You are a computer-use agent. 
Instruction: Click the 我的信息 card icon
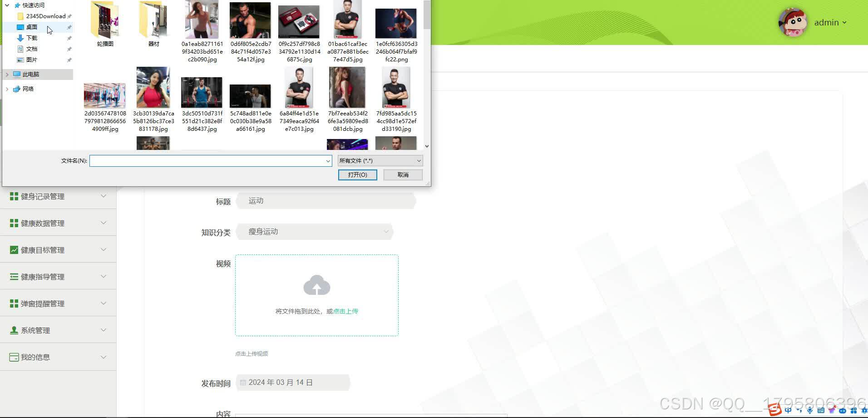pos(14,357)
